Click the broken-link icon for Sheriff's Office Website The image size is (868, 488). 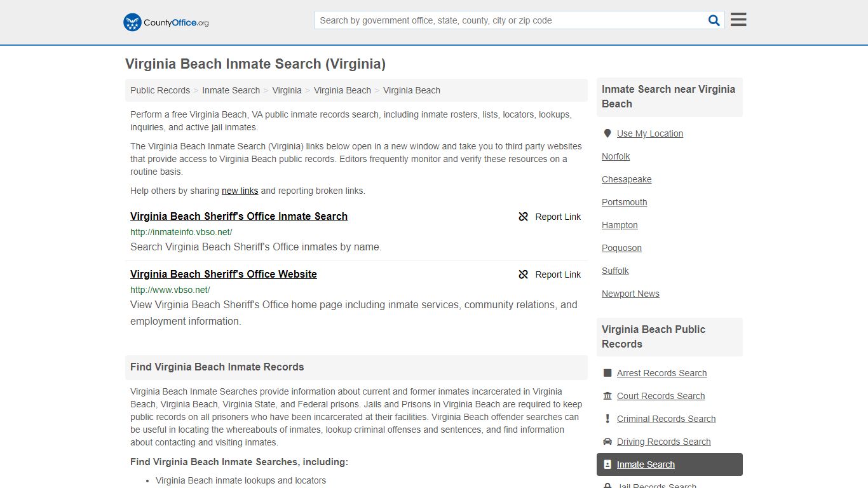tap(523, 274)
